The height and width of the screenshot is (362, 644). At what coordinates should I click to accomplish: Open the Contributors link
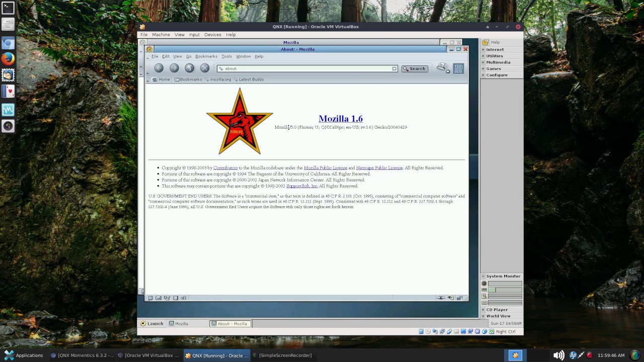click(225, 168)
